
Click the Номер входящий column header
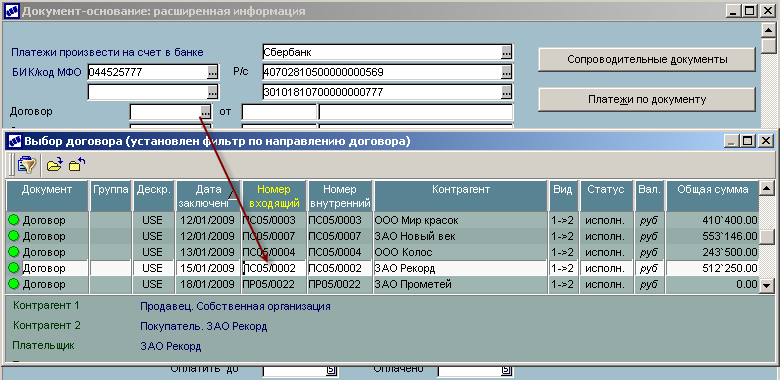[x=274, y=196]
